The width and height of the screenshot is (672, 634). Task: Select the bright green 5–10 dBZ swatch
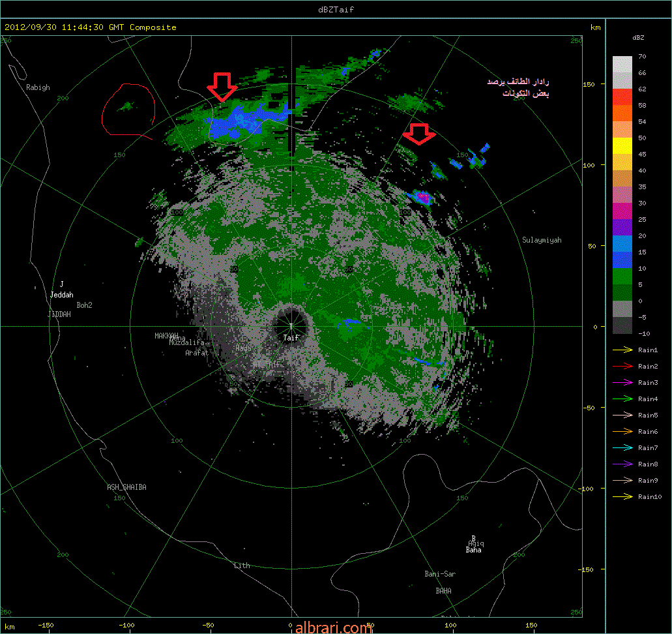click(x=622, y=277)
